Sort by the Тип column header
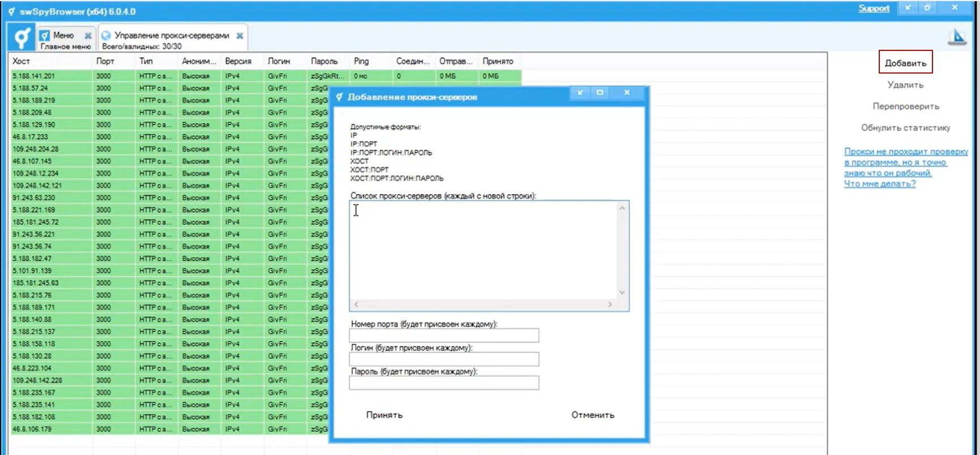The image size is (980, 455). pos(157,61)
